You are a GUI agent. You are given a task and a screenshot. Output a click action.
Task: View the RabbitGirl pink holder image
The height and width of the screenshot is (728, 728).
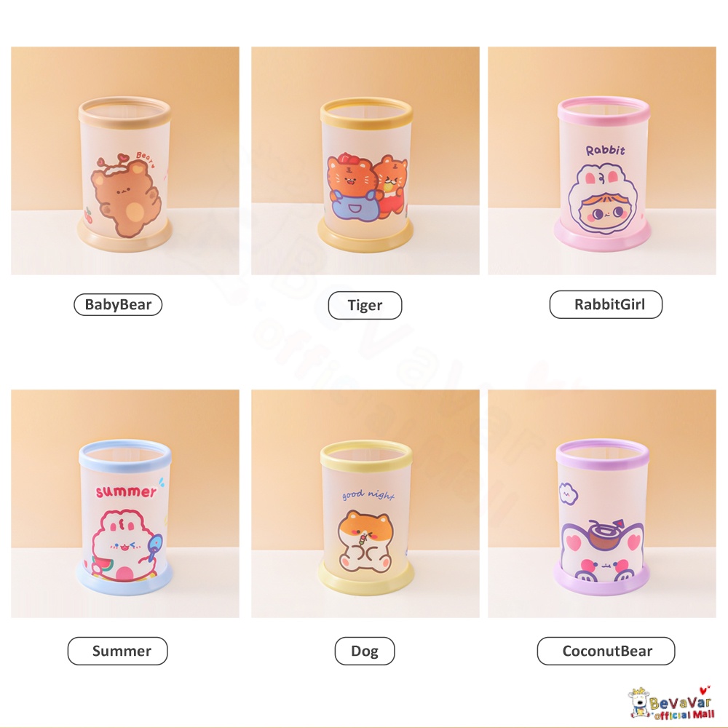[602, 161]
